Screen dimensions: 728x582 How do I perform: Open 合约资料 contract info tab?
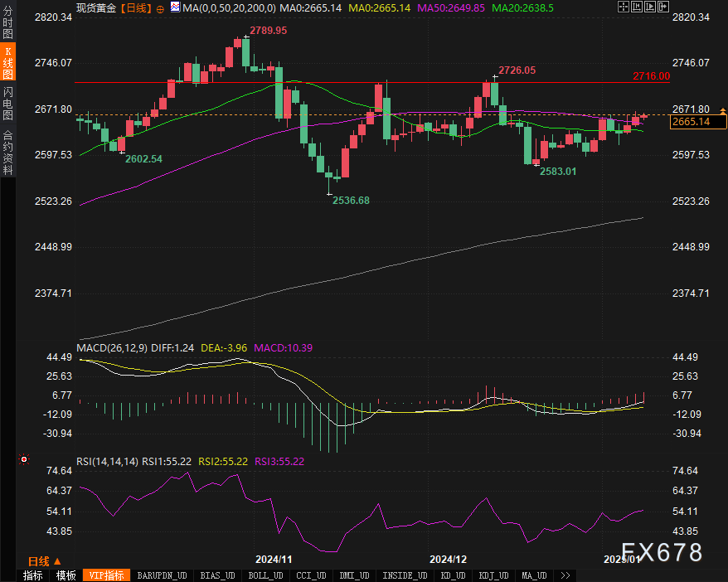pyautogui.click(x=8, y=153)
